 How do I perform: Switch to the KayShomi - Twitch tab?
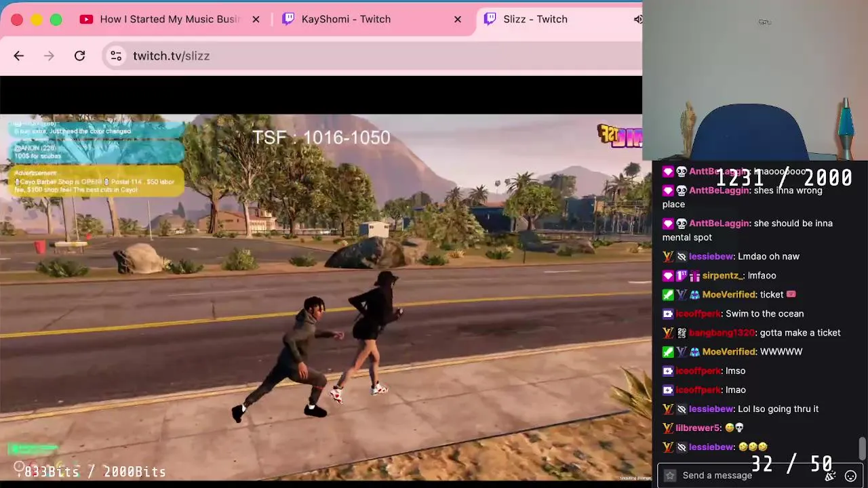coord(346,19)
